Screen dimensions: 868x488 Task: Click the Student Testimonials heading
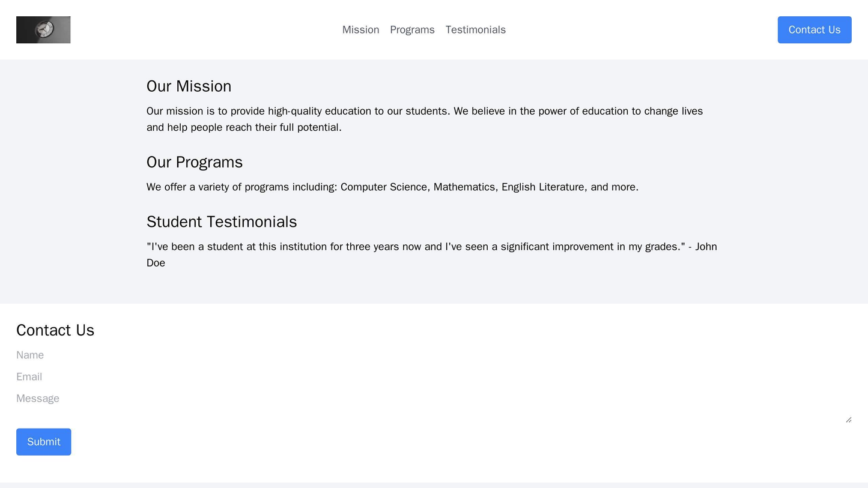pyautogui.click(x=221, y=221)
